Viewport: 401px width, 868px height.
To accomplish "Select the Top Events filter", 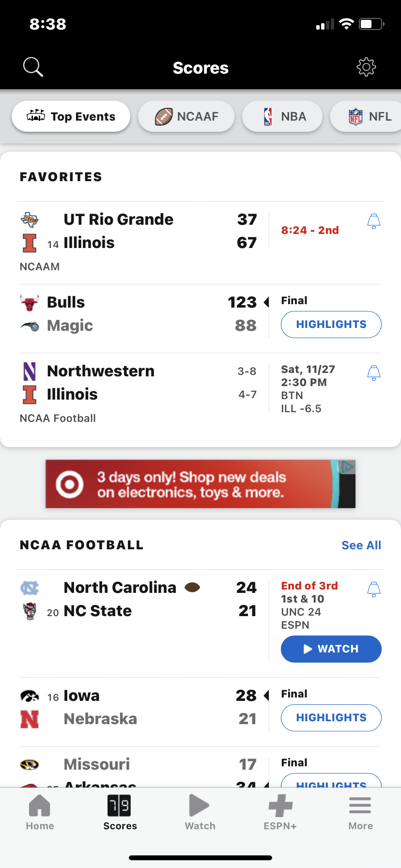I will click(x=71, y=117).
